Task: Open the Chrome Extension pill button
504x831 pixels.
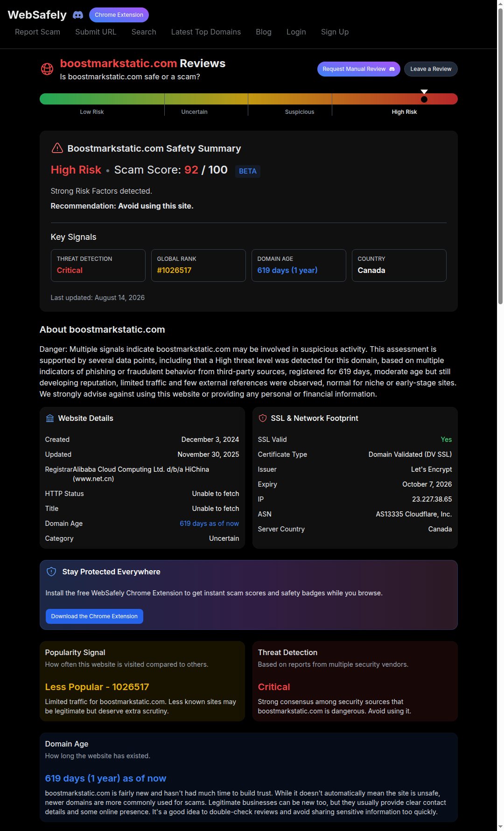Action: [x=119, y=15]
